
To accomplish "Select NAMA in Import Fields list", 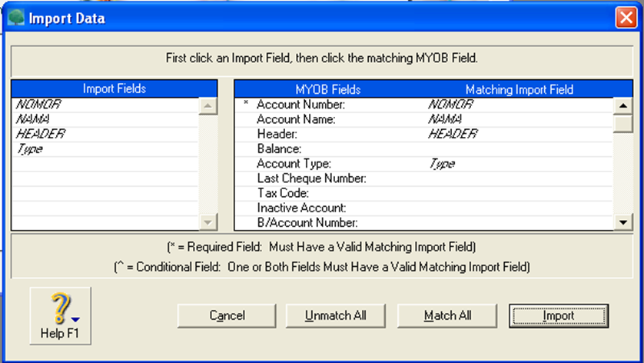I will (33, 119).
